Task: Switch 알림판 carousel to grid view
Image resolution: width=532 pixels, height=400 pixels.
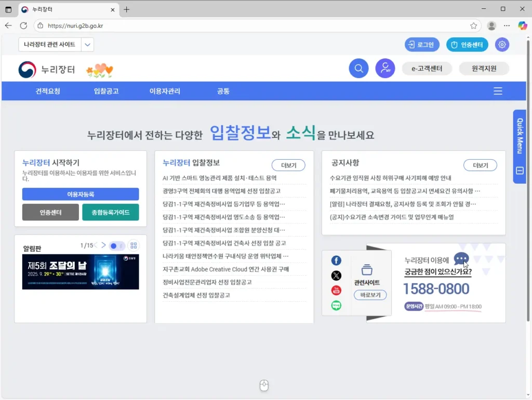Action: (x=134, y=246)
